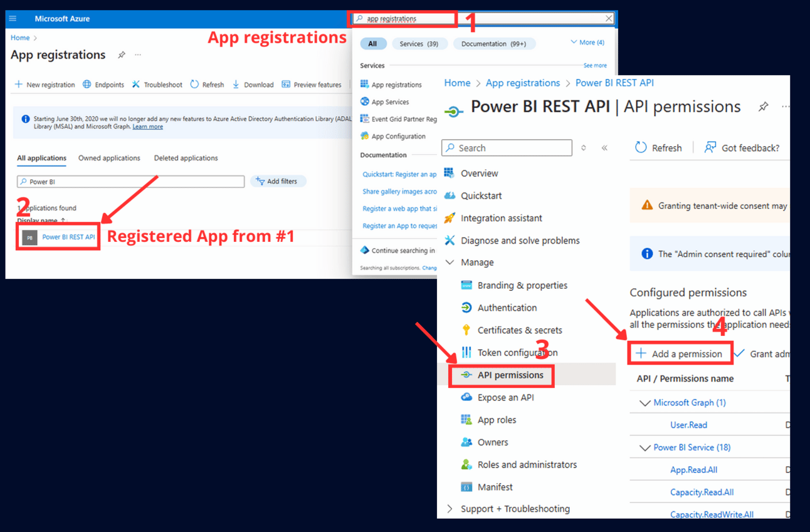Viewport: 810px width, 532px height.
Task: Switch to the All applications tab
Action: click(41, 158)
